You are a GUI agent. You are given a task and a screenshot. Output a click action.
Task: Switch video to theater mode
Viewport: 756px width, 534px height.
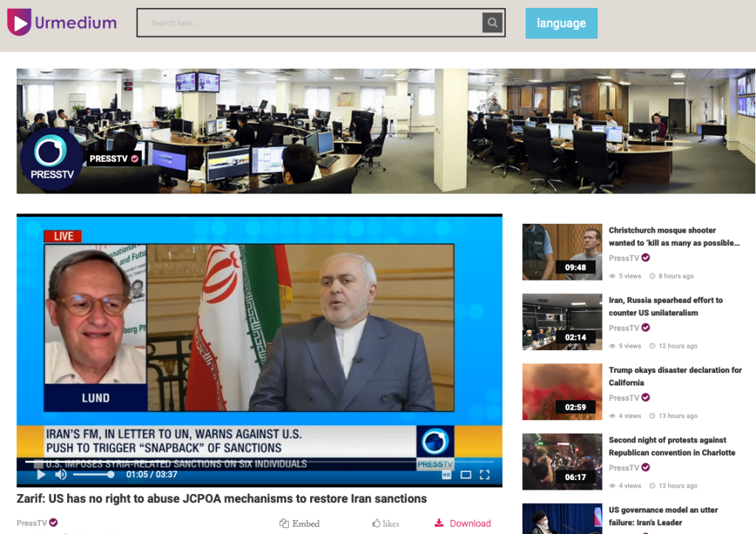coord(466,474)
